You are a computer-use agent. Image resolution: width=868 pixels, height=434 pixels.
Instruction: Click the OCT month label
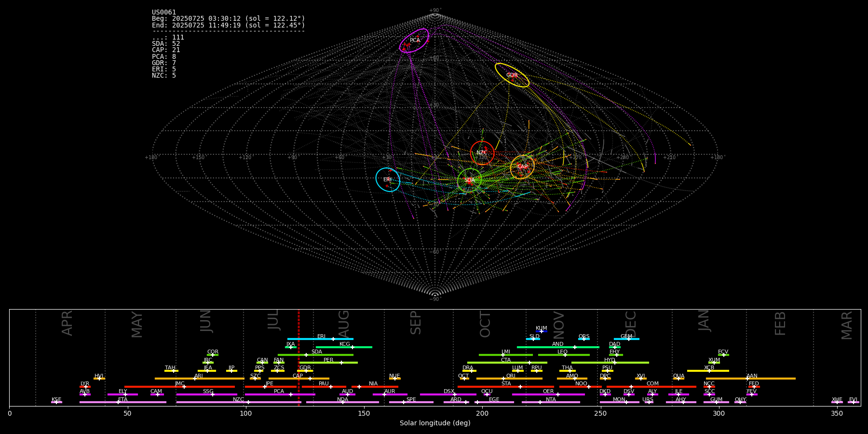pyautogui.click(x=485, y=324)
